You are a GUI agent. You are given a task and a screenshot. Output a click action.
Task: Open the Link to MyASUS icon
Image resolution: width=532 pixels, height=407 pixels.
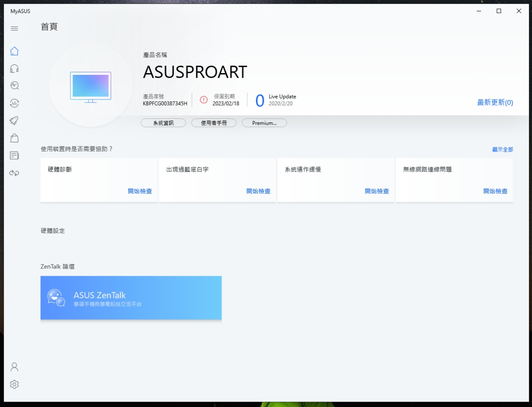pyautogui.click(x=14, y=173)
